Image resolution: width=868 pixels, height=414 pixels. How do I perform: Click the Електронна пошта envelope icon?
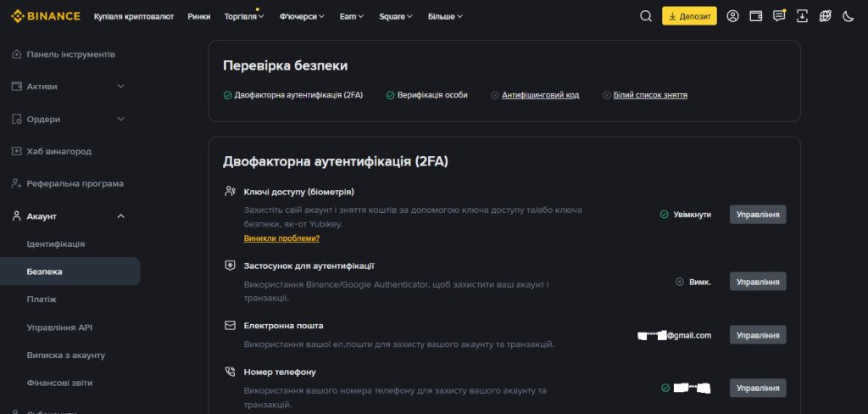[231, 325]
